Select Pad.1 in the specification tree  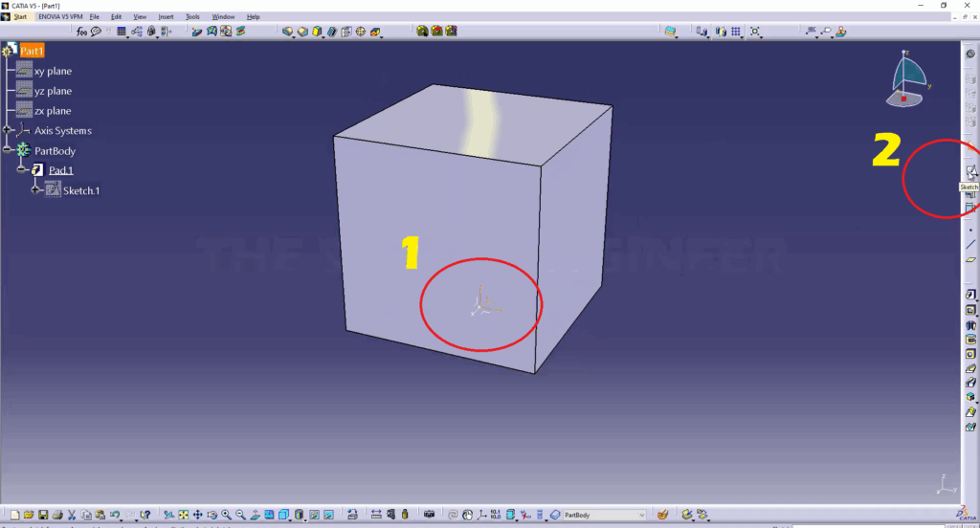61,170
